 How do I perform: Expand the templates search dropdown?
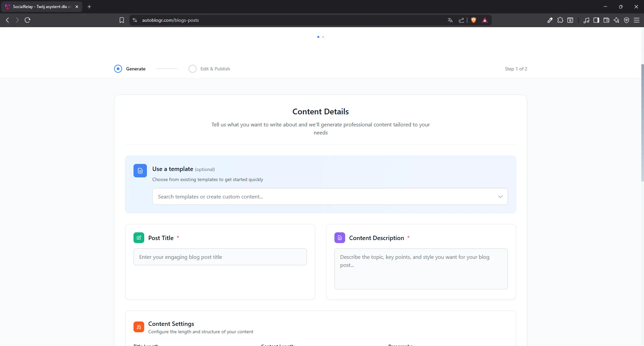pos(500,196)
